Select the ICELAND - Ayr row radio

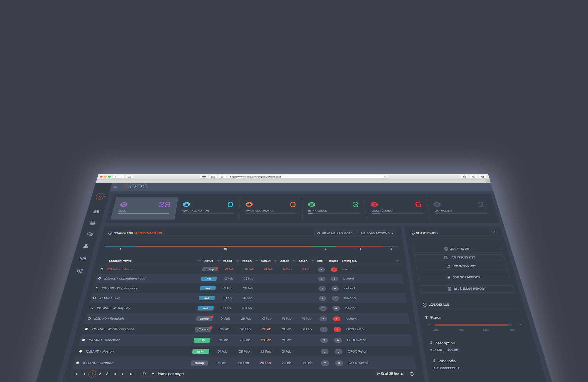(x=94, y=298)
